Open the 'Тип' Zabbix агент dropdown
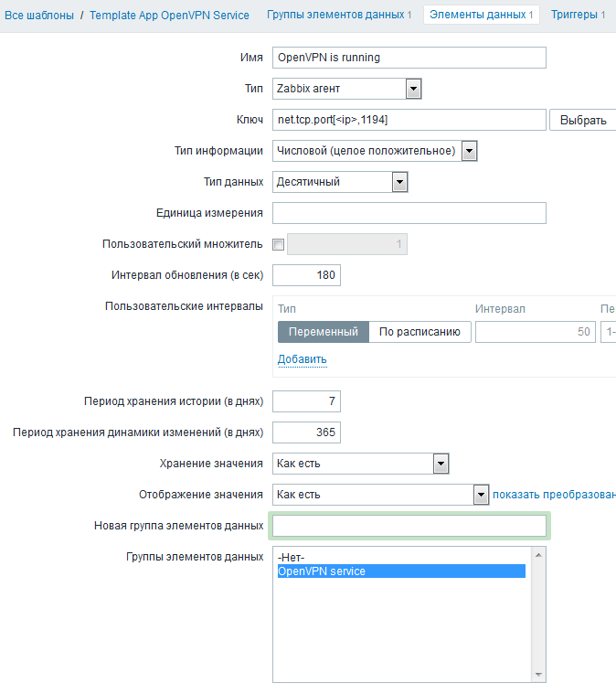Viewport: 616px width, 694px height. pos(347,89)
